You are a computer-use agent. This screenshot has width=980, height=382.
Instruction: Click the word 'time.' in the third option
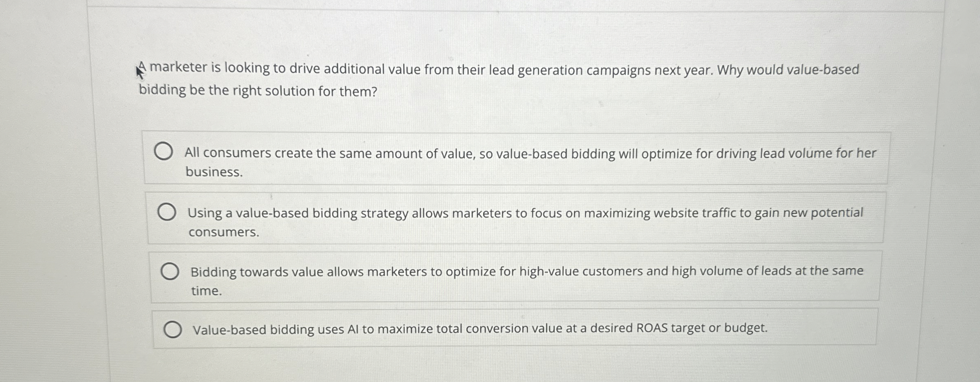tap(207, 290)
